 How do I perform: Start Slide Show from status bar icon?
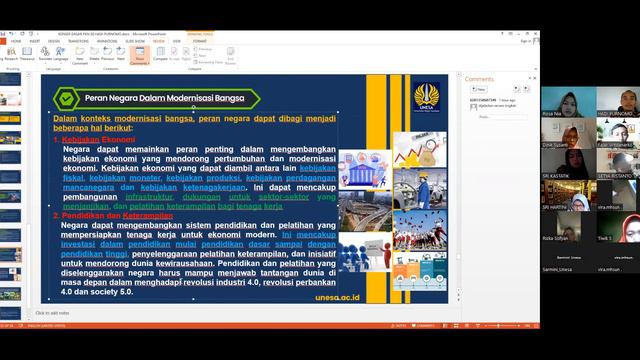click(x=478, y=326)
